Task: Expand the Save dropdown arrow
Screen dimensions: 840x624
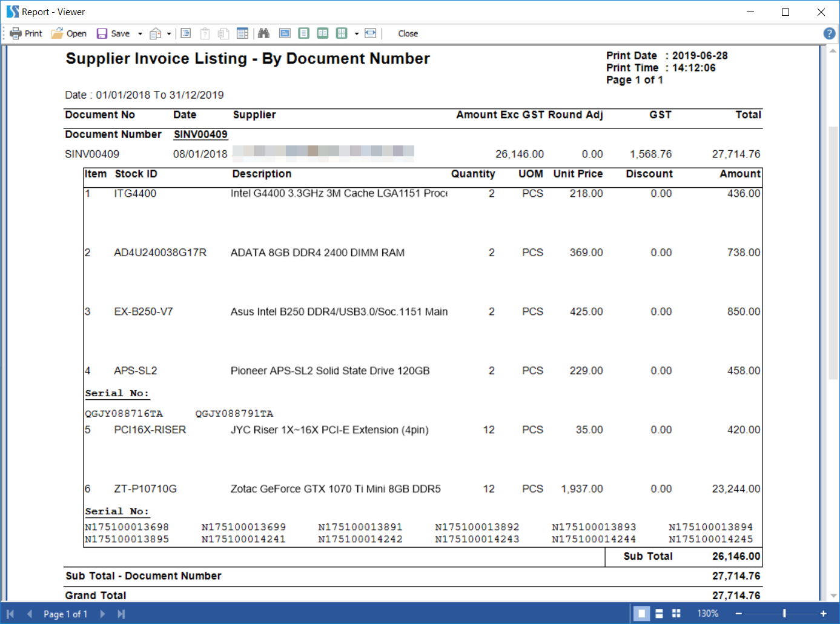Action: pos(140,34)
